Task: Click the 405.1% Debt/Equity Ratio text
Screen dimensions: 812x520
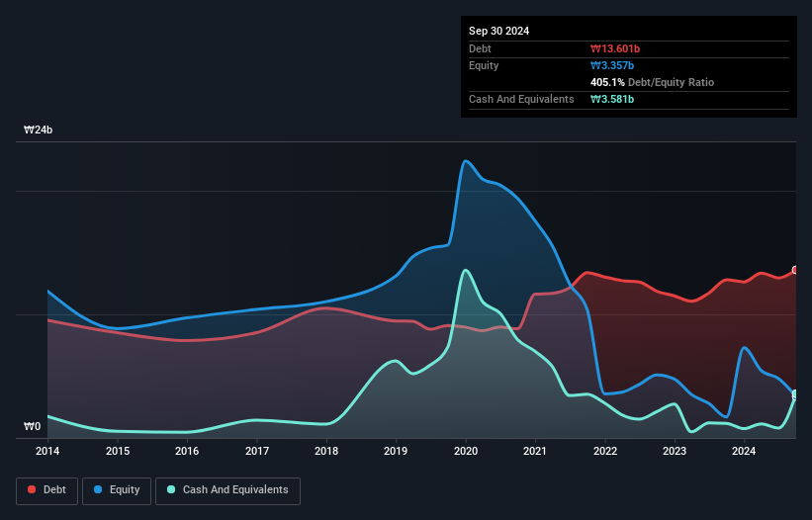Action: pyautogui.click(x=652, y=82)
